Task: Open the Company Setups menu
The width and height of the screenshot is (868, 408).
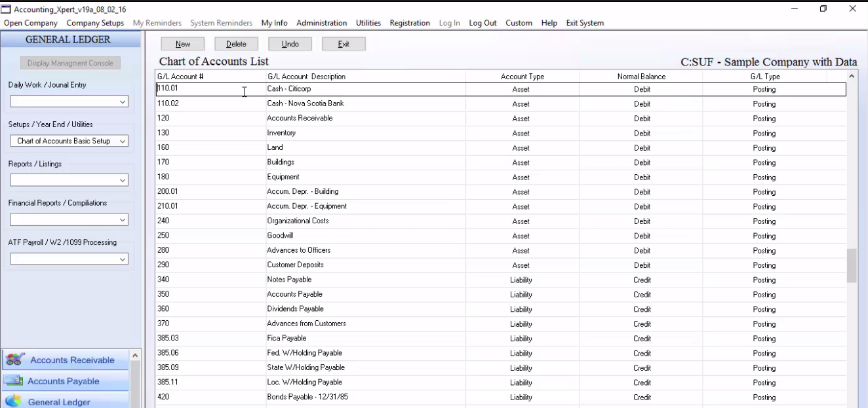Action: coord(94,22)
